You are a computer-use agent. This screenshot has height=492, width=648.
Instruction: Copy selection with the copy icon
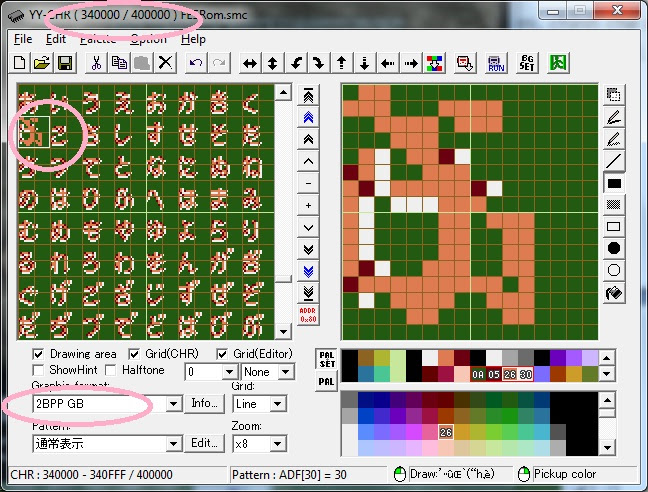tap(119, 63)
